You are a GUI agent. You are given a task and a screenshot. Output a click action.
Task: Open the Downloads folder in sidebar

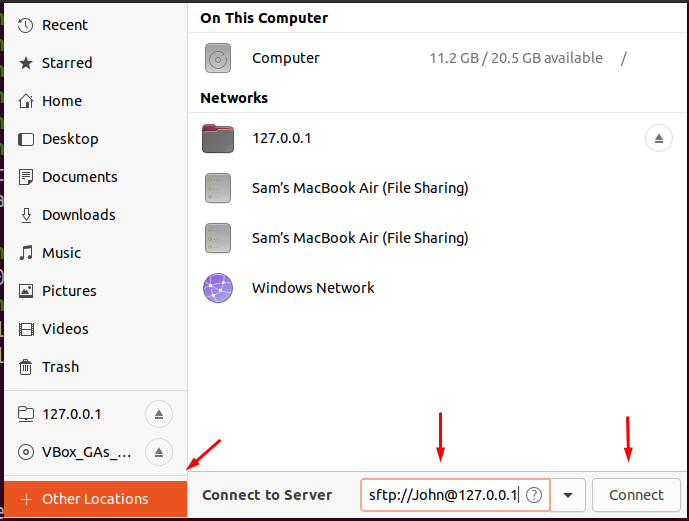pyautogui.click(x=95, y=215)
